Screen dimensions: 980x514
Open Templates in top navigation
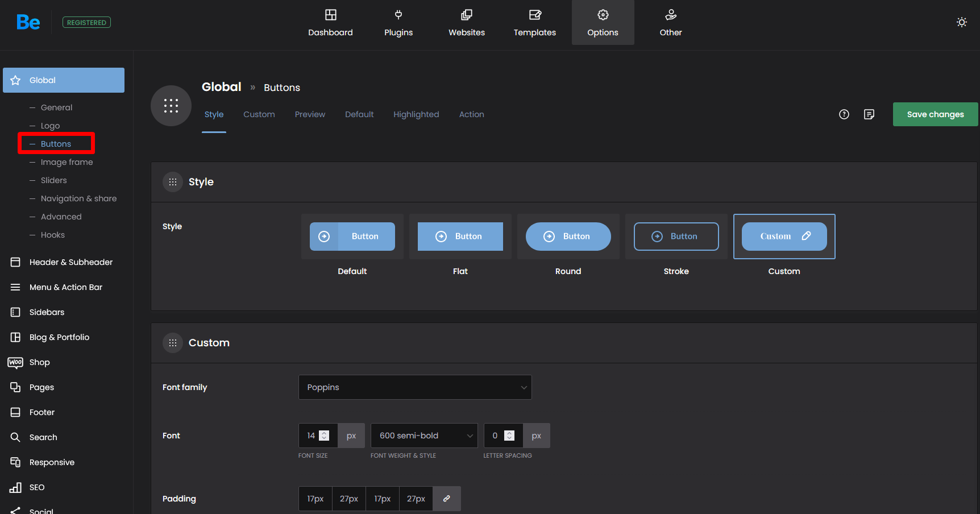pyautogui.click(x=535, y=23)
